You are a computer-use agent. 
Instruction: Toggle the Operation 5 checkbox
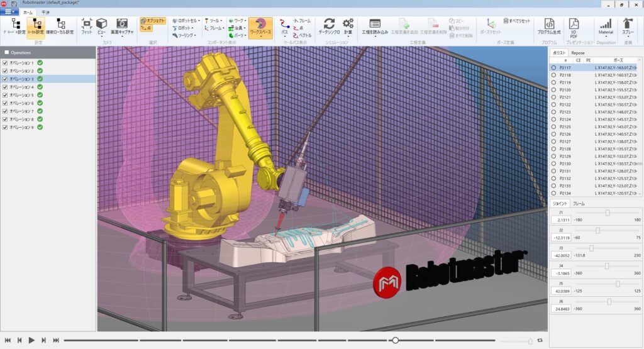tap(5, 95)
